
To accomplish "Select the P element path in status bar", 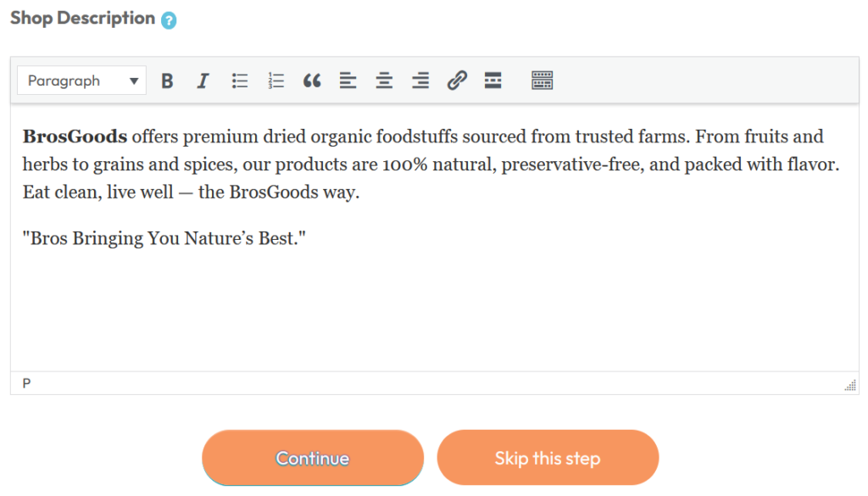I will 26,383.
